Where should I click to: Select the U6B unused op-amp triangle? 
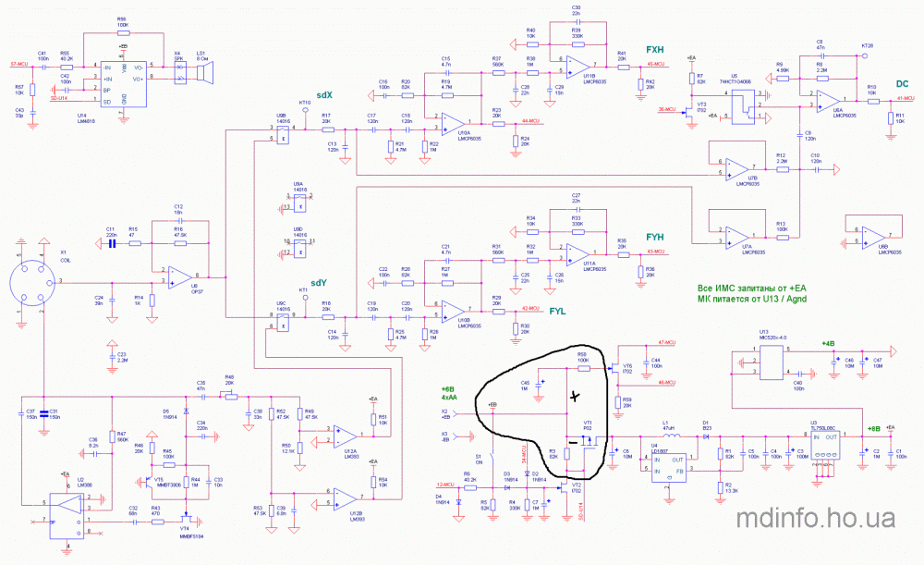pyautogui.click(x=873, y=237)
